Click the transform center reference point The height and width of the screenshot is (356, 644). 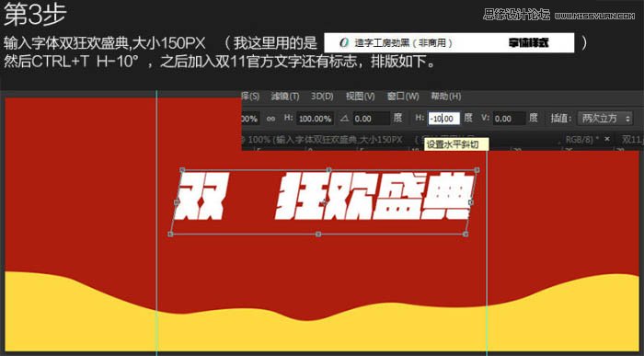click(325, 202)
